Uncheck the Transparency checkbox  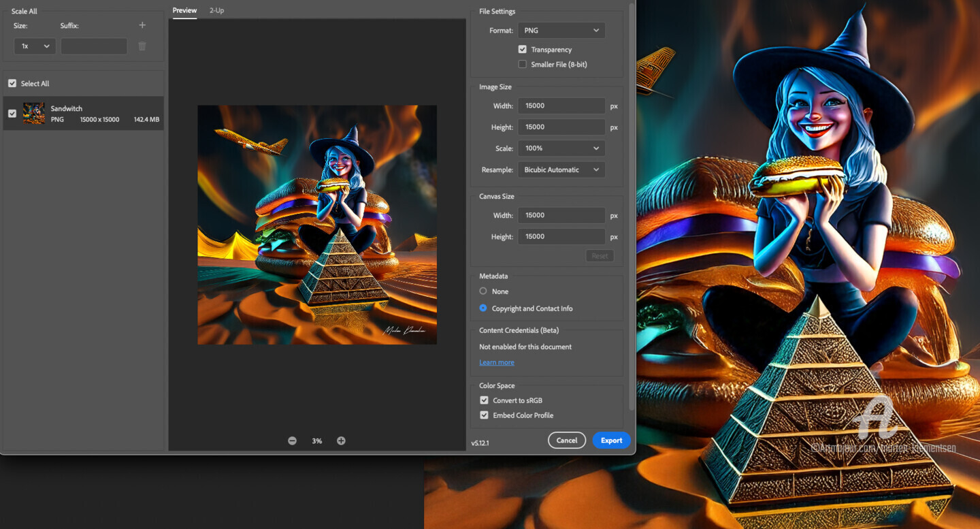(x=523, y=49)
